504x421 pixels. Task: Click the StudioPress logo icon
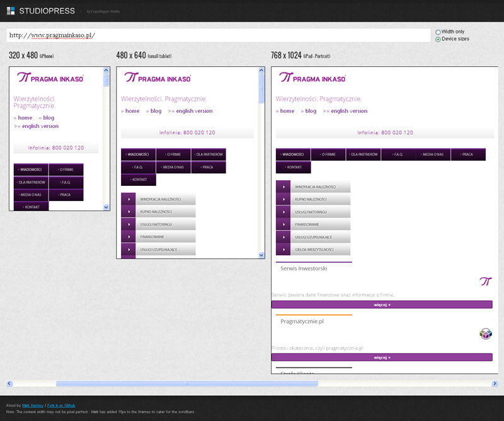pyautogui.click(x=11, y=11)
